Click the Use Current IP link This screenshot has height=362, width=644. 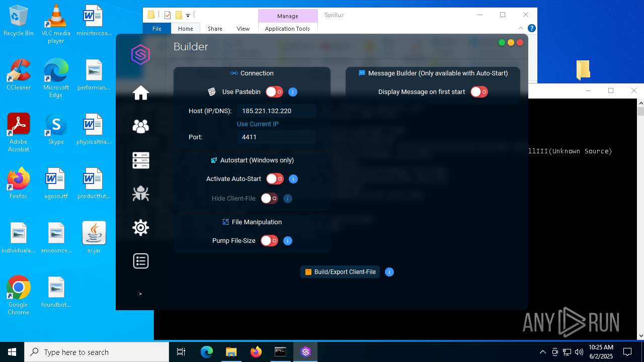click(258, 124)
